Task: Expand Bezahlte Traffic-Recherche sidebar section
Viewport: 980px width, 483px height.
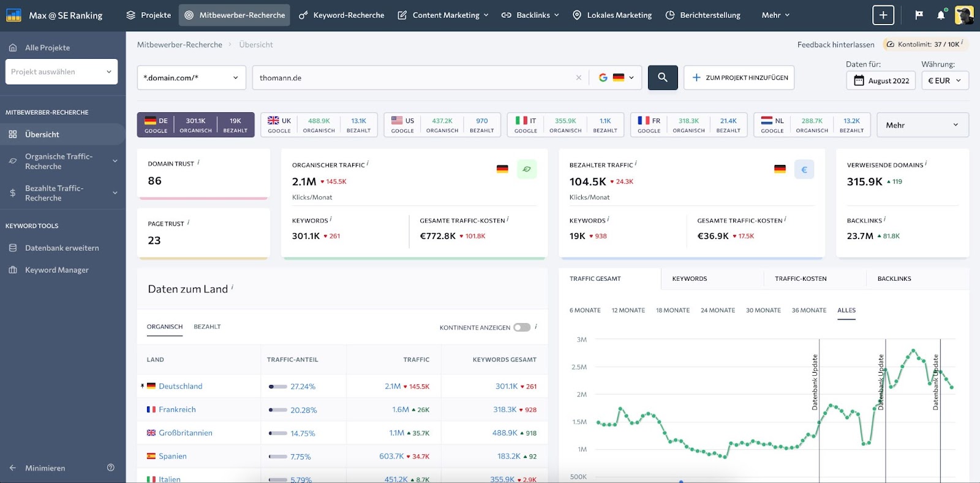Action: point(115,193)
